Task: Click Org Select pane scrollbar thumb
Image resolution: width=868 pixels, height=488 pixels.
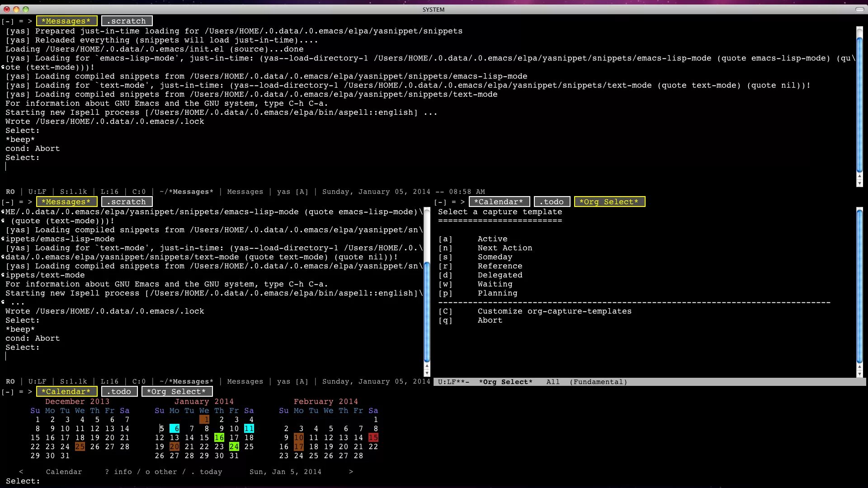Action: 859,286
